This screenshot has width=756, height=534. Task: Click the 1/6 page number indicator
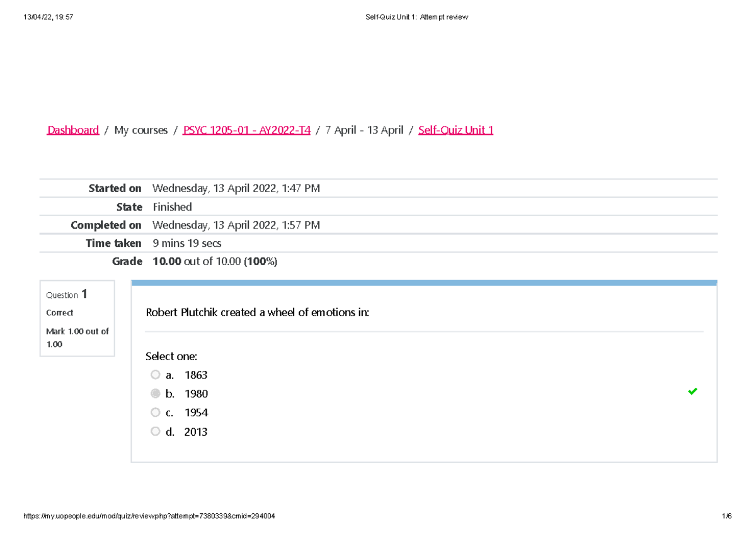(727, 516)
